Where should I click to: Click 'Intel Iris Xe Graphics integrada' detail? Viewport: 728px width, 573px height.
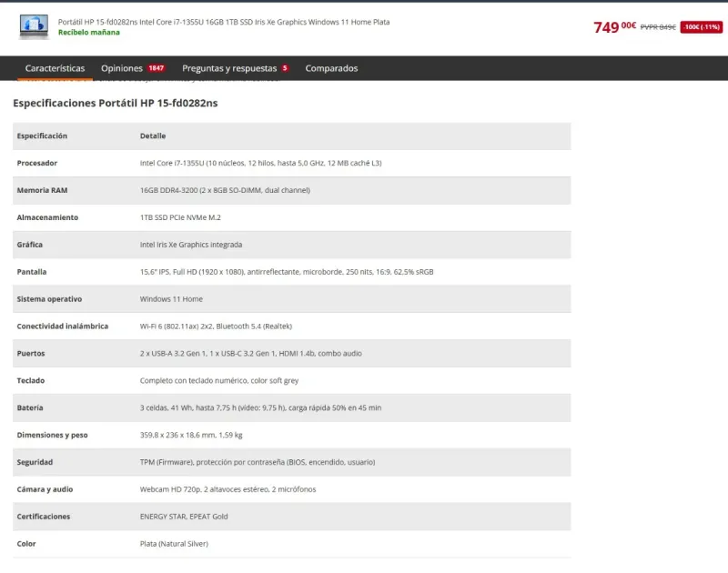click(x=191, y=245)
